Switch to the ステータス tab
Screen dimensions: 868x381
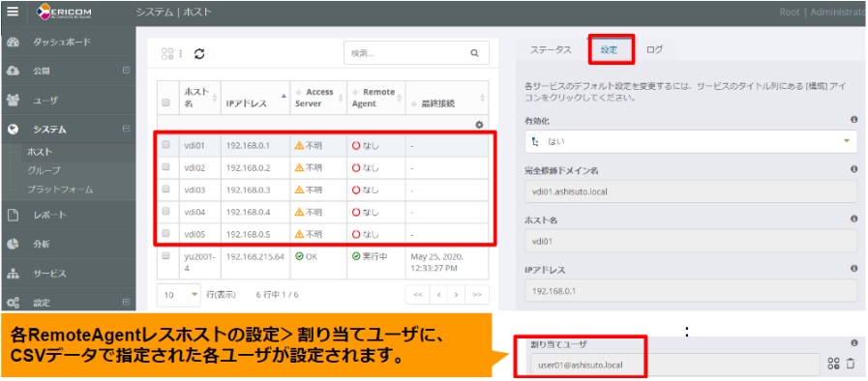(551, 49)
